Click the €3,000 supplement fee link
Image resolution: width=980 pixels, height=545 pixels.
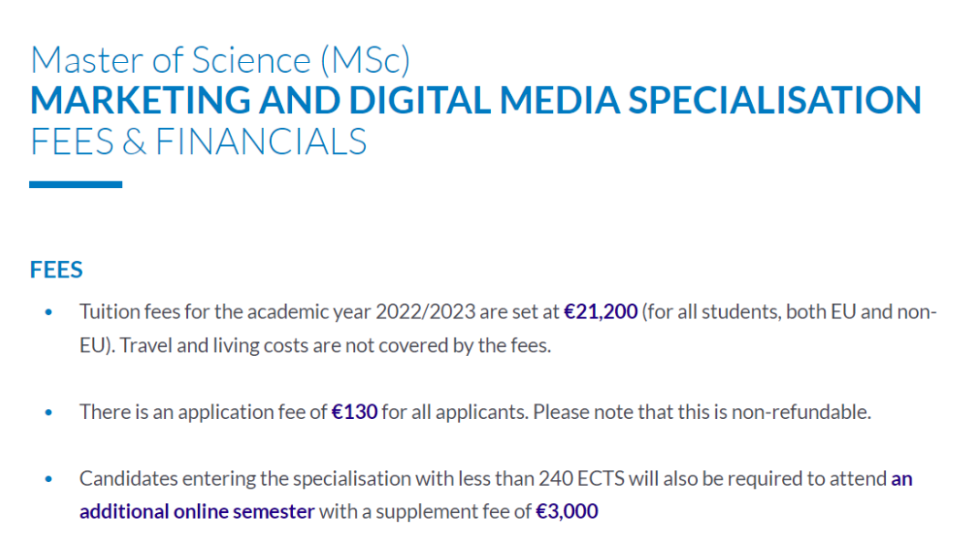(x=567, y=511)
